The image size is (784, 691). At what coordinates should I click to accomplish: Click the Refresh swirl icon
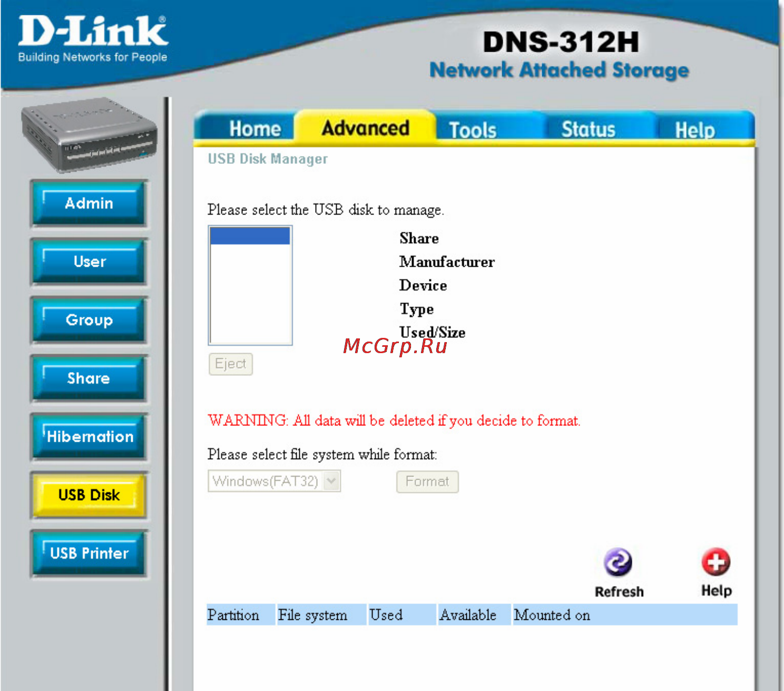pos(618,562)
